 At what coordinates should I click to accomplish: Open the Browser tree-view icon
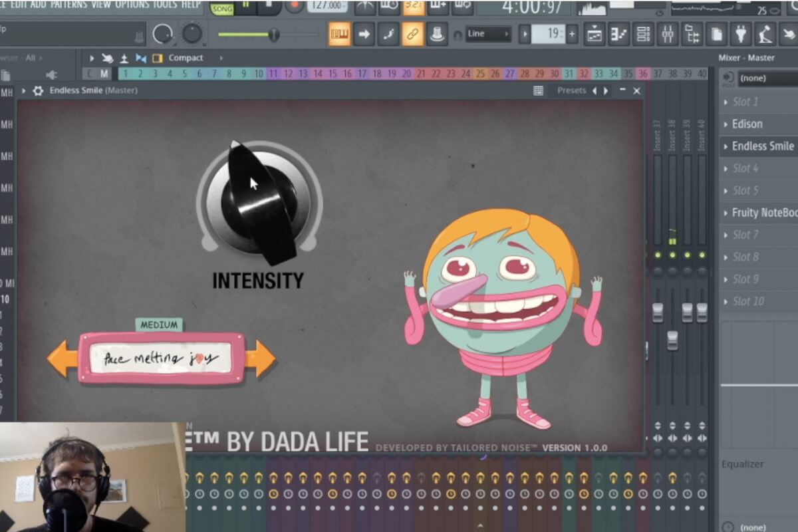(692, 34)
